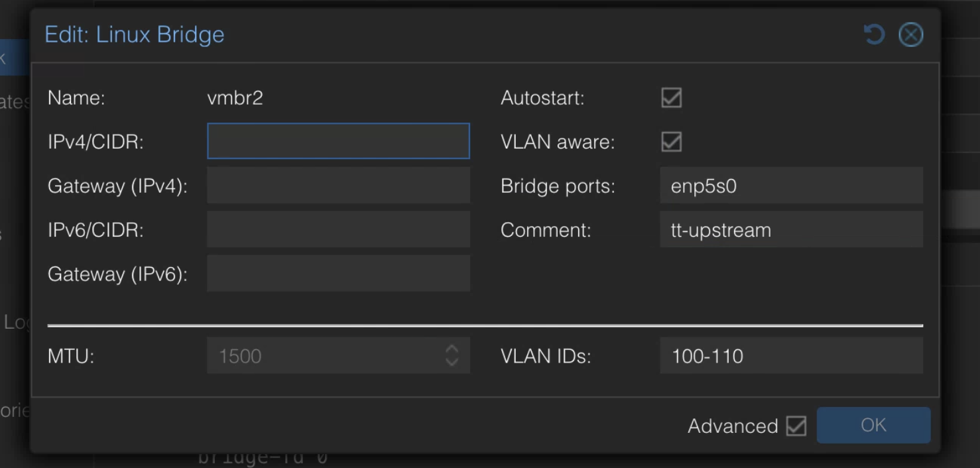
Task: Confirm changes with the OK button
Action: (873, 425)
